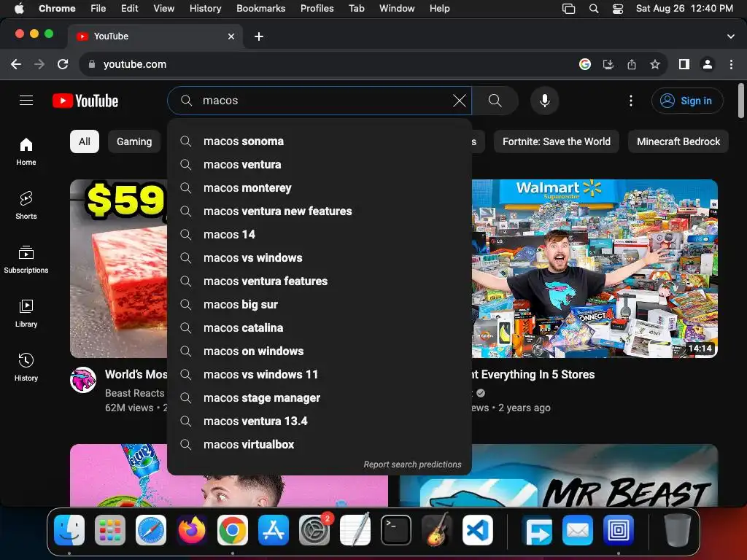The height and width of the screenshot is (560, 747).
Task: Choose suggestion macos monterey
Action: click(320, 187)
